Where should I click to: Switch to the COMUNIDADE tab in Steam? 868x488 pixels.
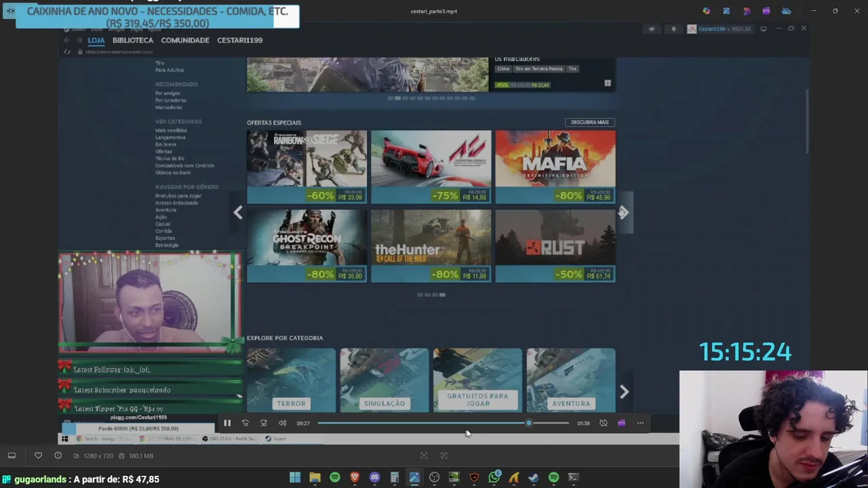(x=185, y=40)
